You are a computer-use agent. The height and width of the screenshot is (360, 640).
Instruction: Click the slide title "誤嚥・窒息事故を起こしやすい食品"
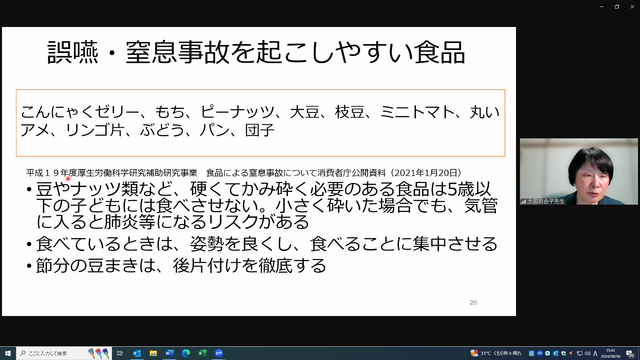pos(256,52)
